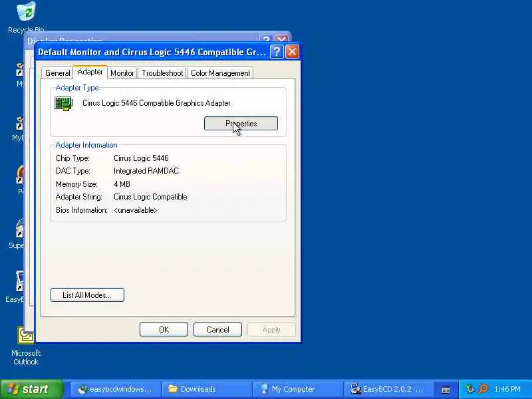Open the Microsoft Outlook desktop icon
This screenshot has width=532, height=399.
point(26,346)
